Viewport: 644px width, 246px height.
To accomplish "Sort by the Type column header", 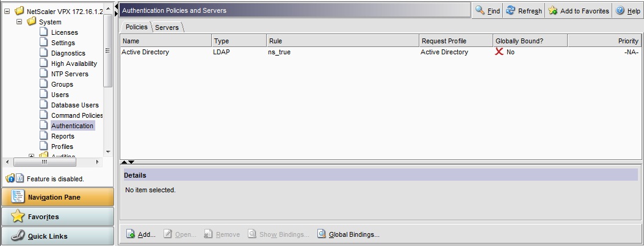I will tap(239, 41).
